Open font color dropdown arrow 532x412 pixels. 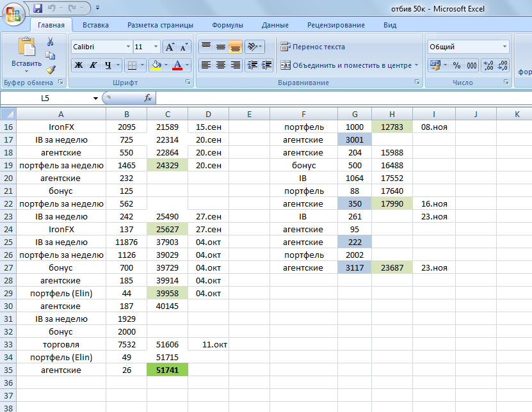tap(188, 65)
